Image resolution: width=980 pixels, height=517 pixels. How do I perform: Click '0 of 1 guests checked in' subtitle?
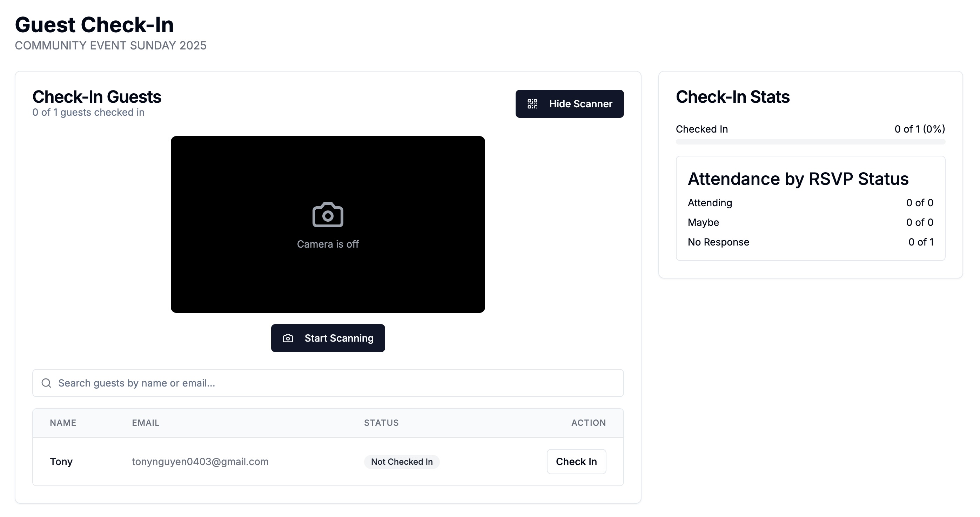tap(88, 113)
